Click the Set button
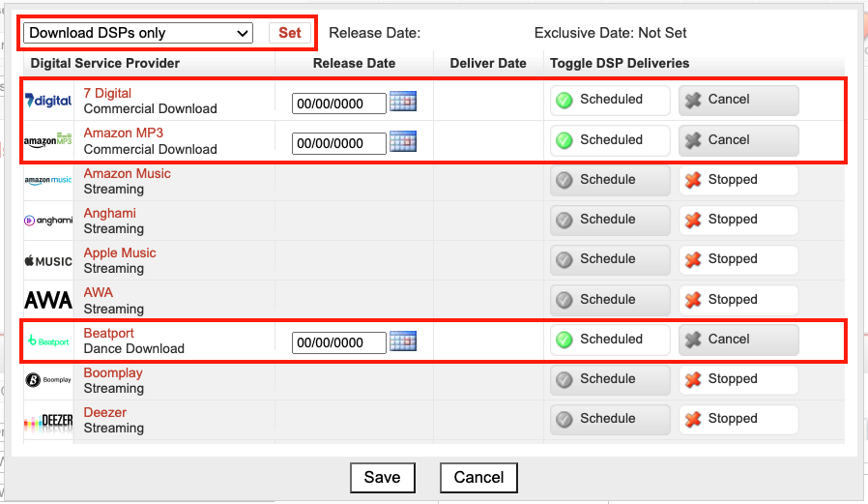 290,33
